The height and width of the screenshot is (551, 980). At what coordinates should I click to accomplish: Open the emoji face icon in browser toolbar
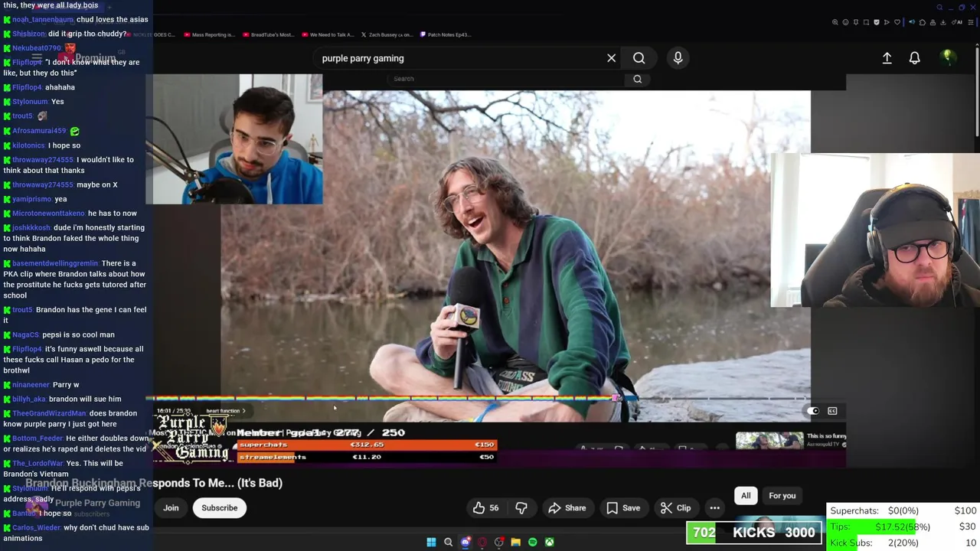845,22
